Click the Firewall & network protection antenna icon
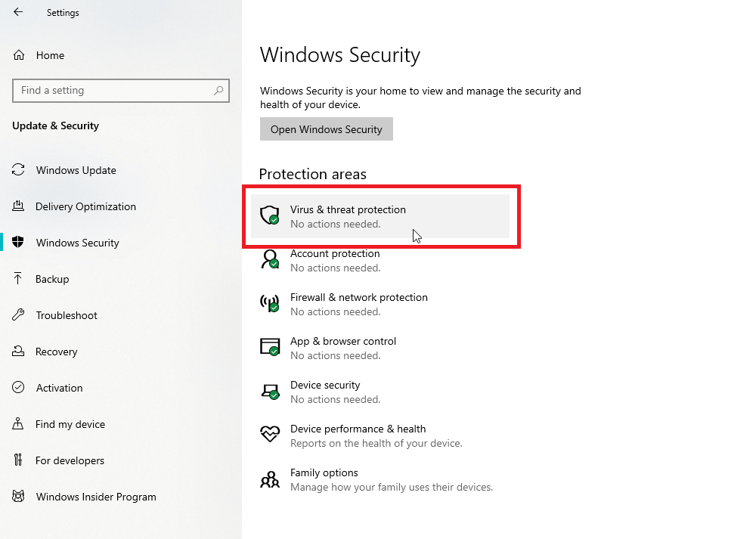The width and height of the screenshot is (756, 539). point(270,303)
